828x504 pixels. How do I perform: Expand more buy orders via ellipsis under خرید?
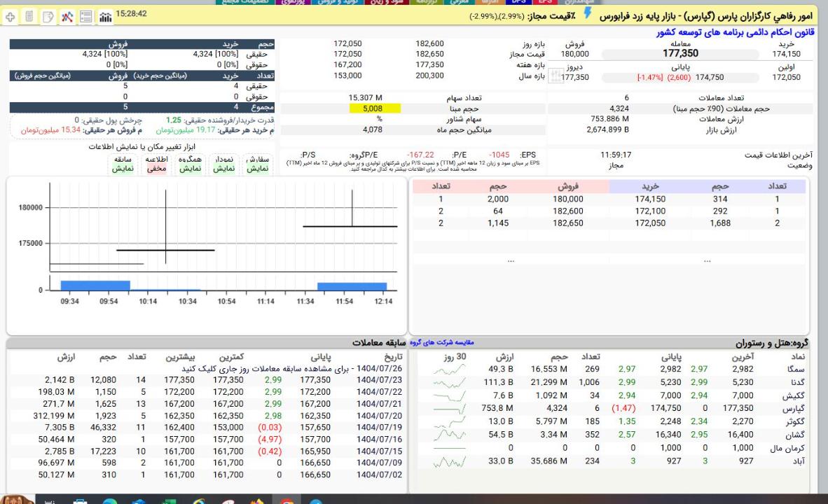point(708,260)
